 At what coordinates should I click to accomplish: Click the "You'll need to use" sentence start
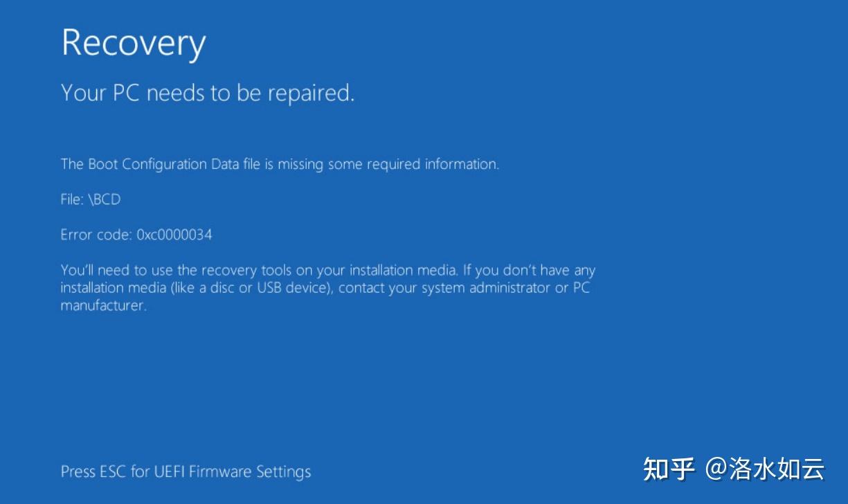(x=109, y=270)
